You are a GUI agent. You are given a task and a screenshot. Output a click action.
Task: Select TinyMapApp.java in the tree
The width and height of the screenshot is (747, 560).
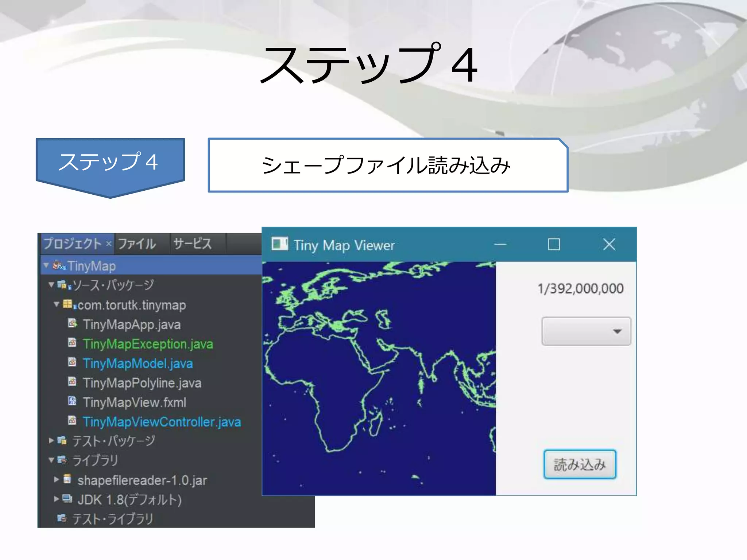coord(132,324)
